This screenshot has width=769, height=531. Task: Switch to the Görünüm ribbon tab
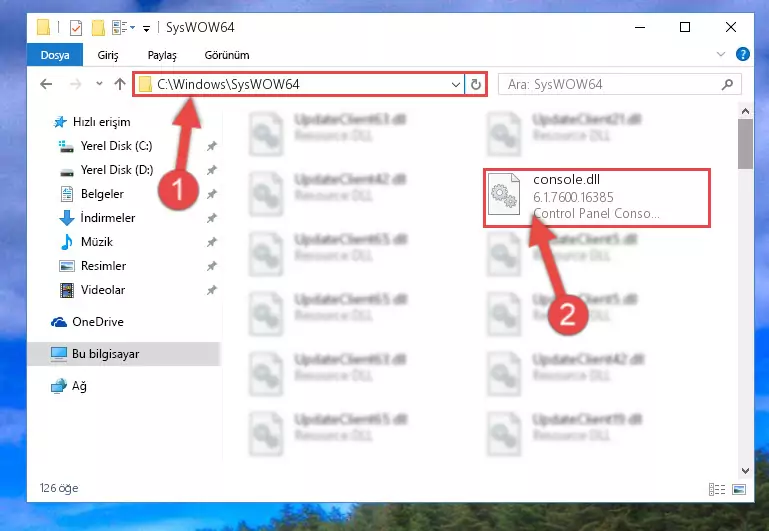227,55
